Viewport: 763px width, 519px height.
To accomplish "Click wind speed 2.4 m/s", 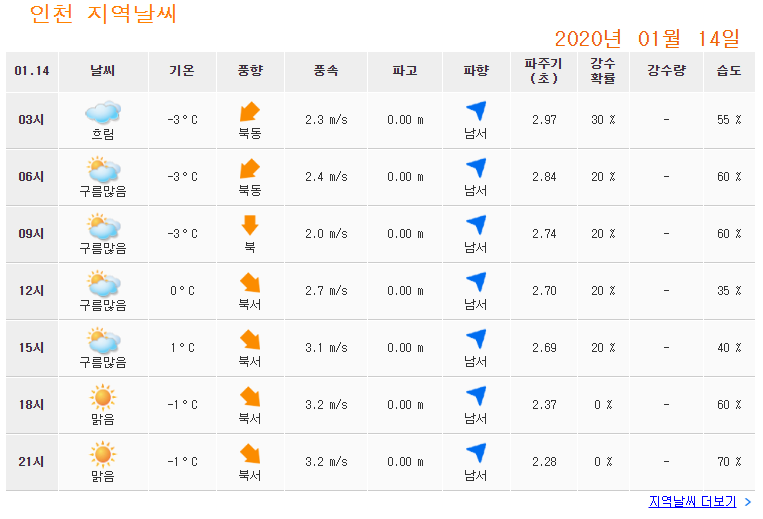I will coord(326,177).
